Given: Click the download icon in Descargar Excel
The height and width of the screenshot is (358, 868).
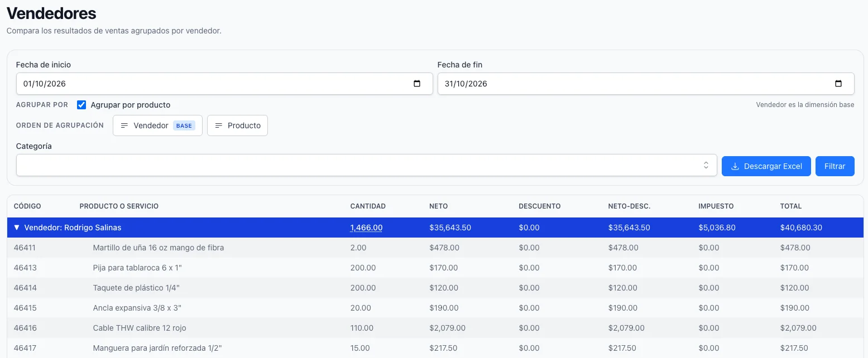Looking at the screenshot, I should coord(735,166).
